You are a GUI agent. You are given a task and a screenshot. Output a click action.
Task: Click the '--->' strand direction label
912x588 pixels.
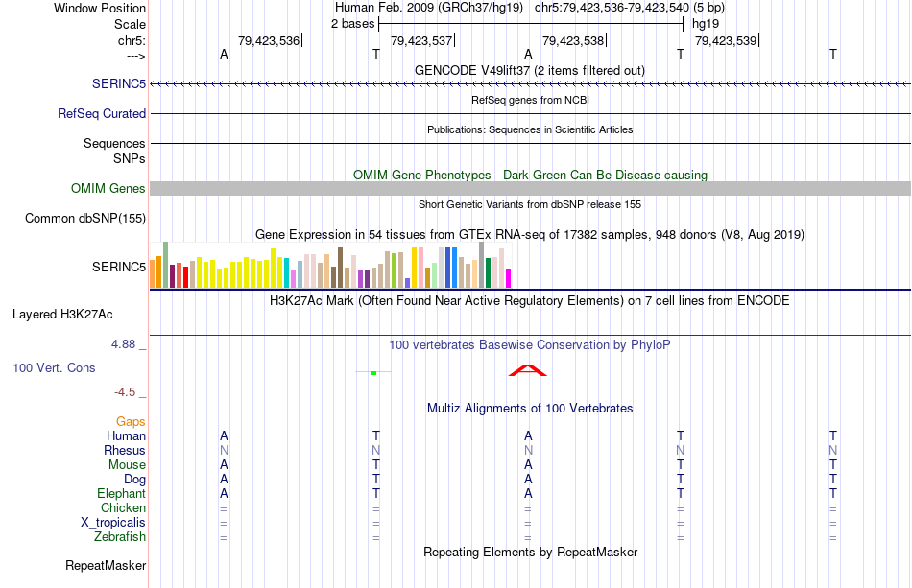(136, 56)
